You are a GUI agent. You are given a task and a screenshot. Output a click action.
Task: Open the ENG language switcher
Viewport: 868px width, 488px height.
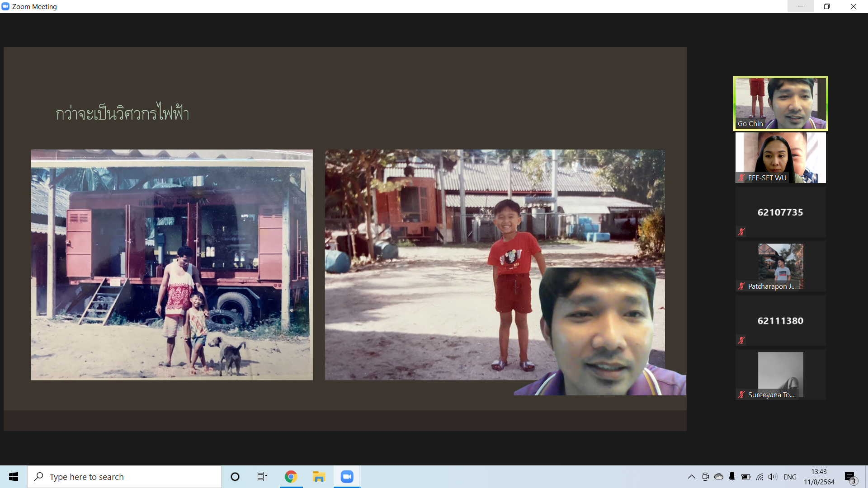coord(790,477)
